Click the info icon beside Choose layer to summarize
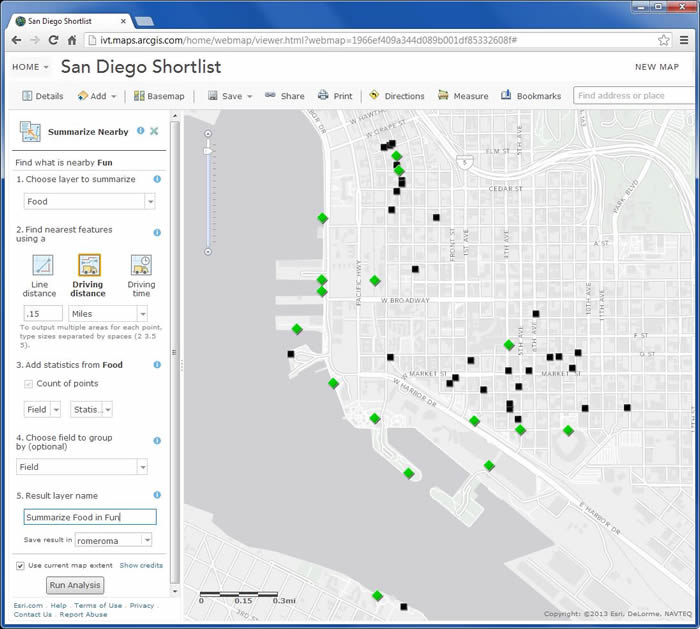 click(157, 179)
